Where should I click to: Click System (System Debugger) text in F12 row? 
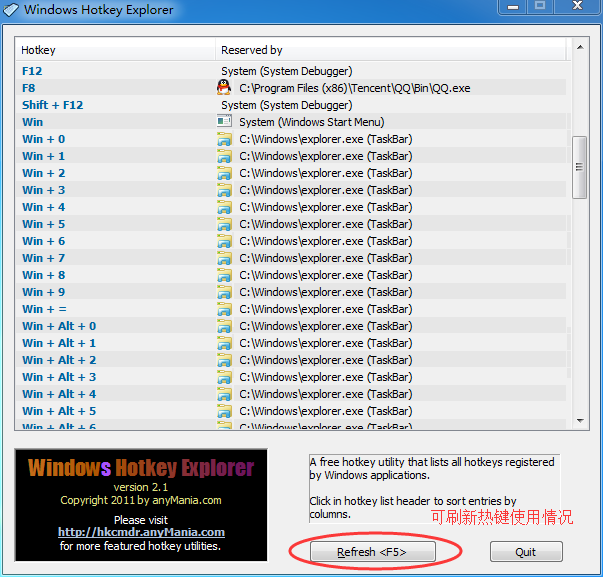coord(287,71)
